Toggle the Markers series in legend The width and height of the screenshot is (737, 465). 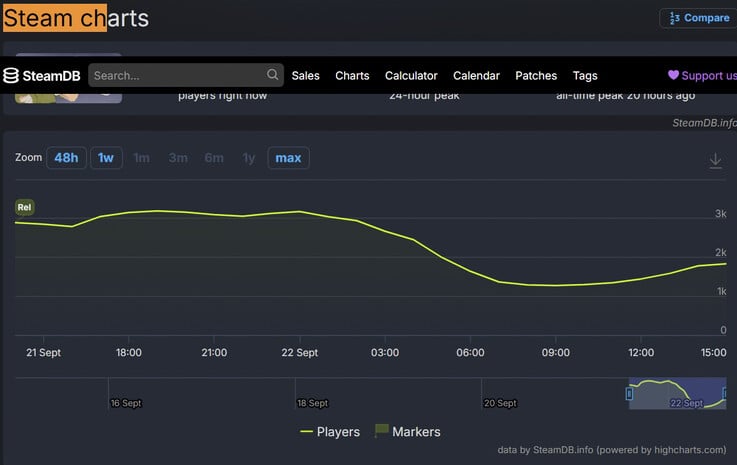pyautogui.click(x=408, y=431)
